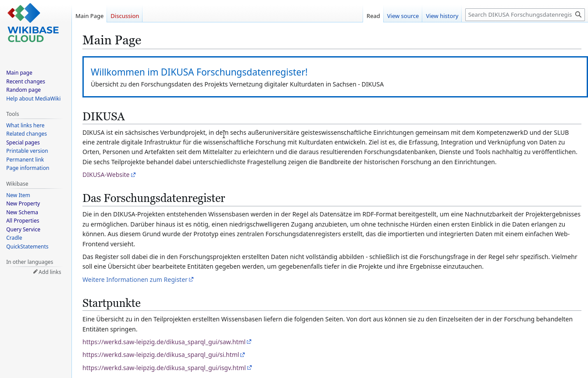Image resolution: width=588 pixels, height=378 pixels.
Task: Click the search magnifier icon
Action: click(579, 14)
